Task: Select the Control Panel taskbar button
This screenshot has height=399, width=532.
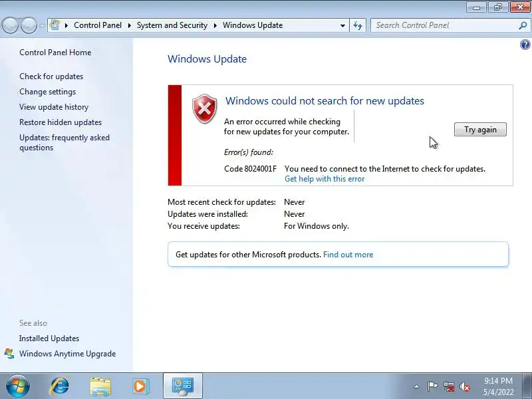Action: click(182, 386)
